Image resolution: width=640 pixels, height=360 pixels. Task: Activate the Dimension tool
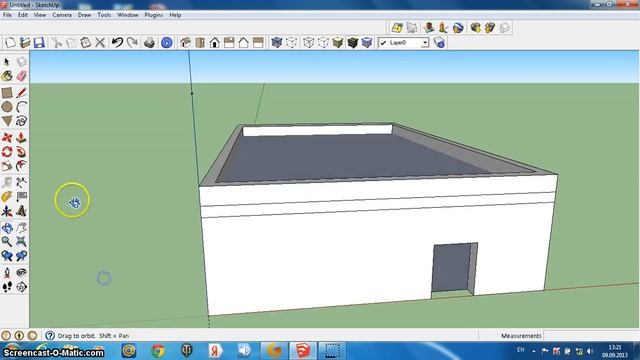[21, 182]
